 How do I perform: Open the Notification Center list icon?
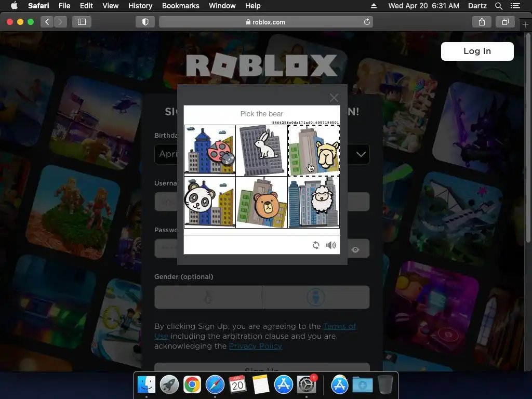point(515,6)
